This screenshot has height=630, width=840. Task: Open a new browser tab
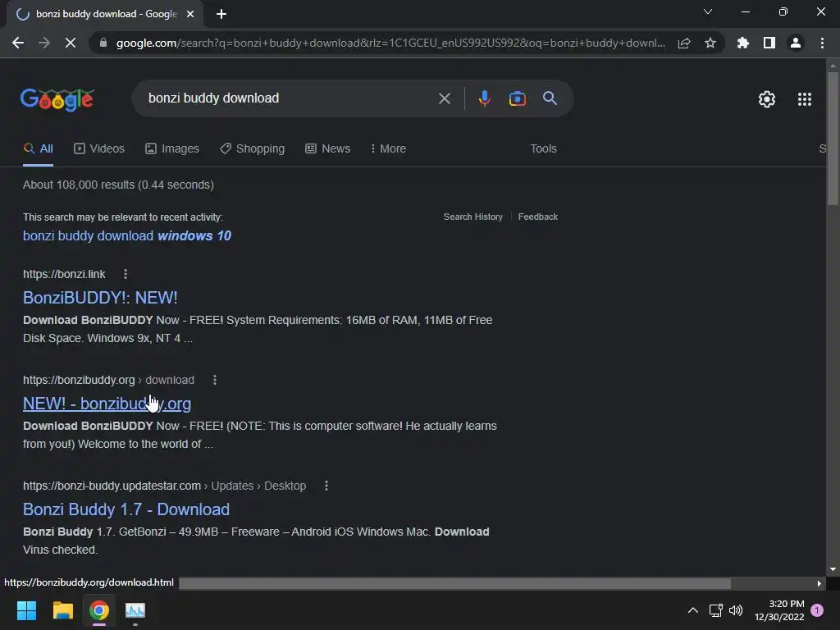click(221, 14)
